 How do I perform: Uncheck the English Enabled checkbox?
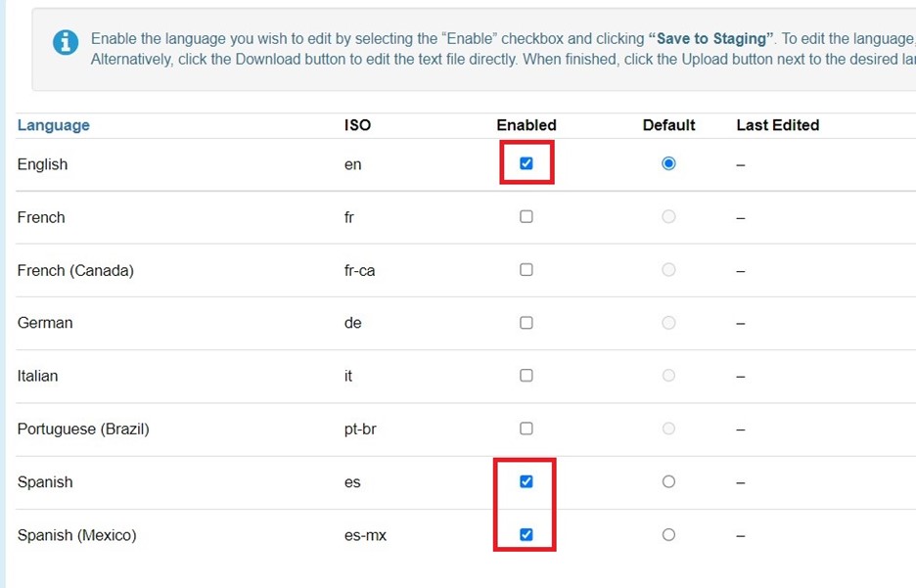click(527, 163)
